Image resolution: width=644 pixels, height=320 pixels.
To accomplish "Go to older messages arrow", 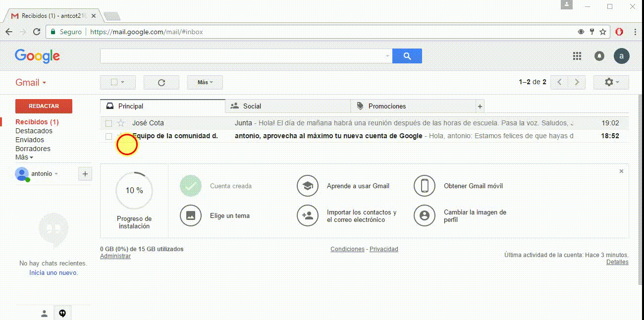I will (x=577, y=82).
